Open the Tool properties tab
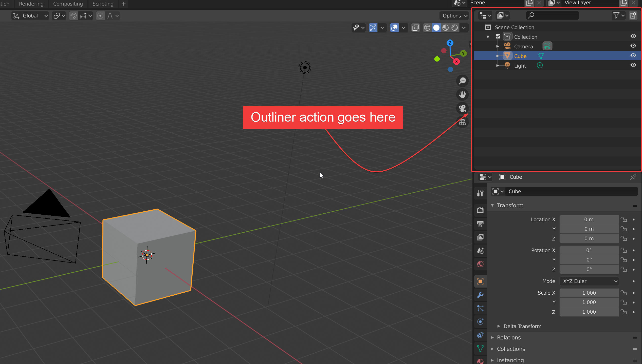 click(480, 193)
